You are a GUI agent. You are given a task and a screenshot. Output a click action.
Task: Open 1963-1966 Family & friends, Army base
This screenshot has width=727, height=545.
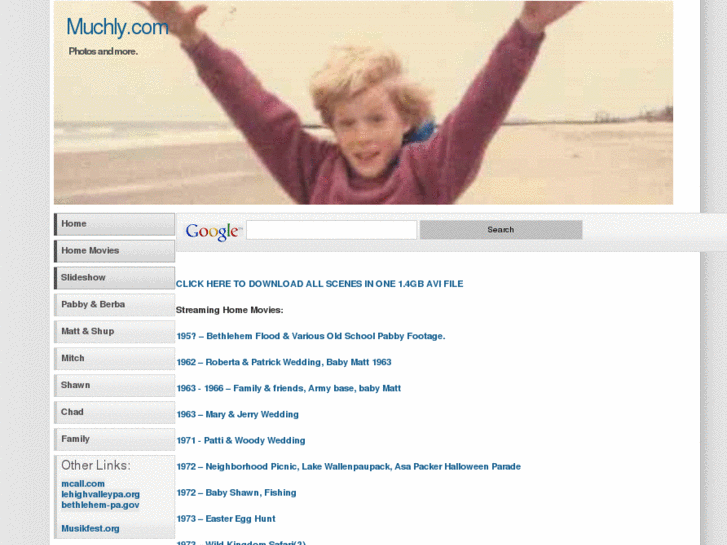coord(288,388)
